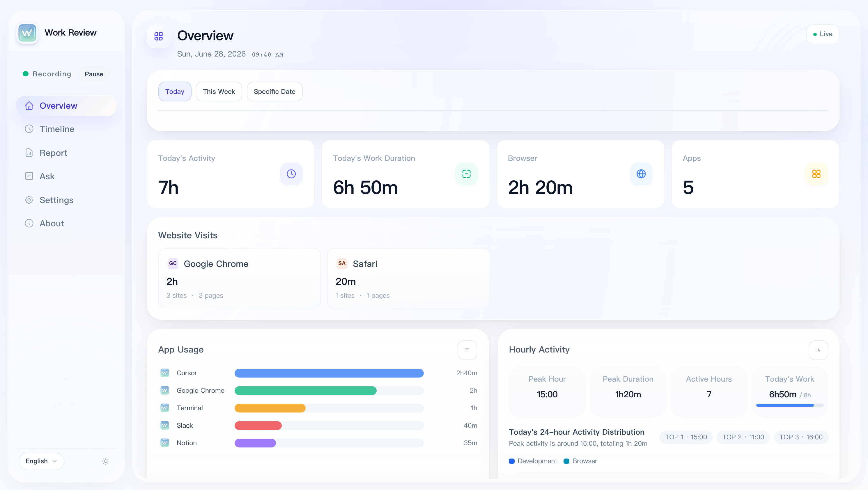This screenshot has height=490, width=868.
Task: Open the About page
Action: (x=66, y=223)
